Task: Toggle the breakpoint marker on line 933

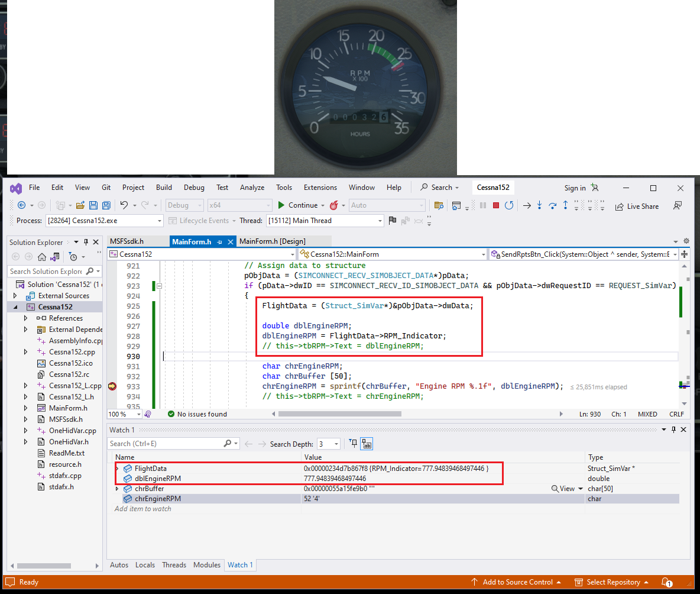Action: tap(112, 386)
